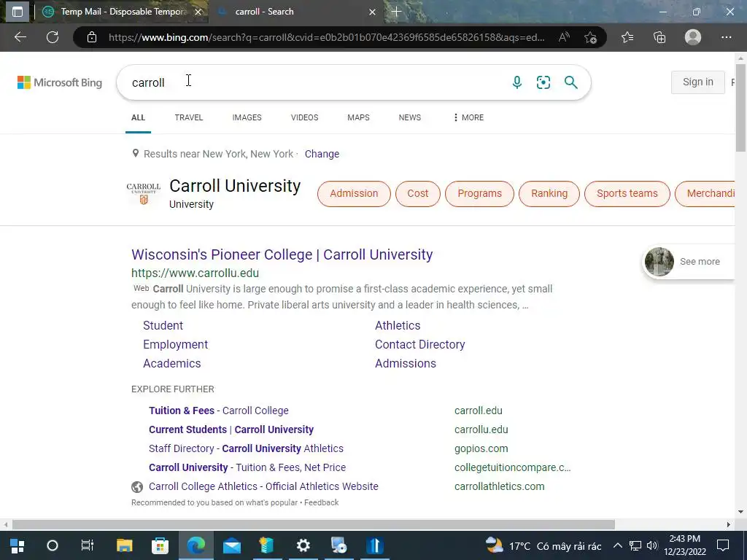Switch to IMAGES results tab
This screenshot has width=747, height=560.
[247, 117]
